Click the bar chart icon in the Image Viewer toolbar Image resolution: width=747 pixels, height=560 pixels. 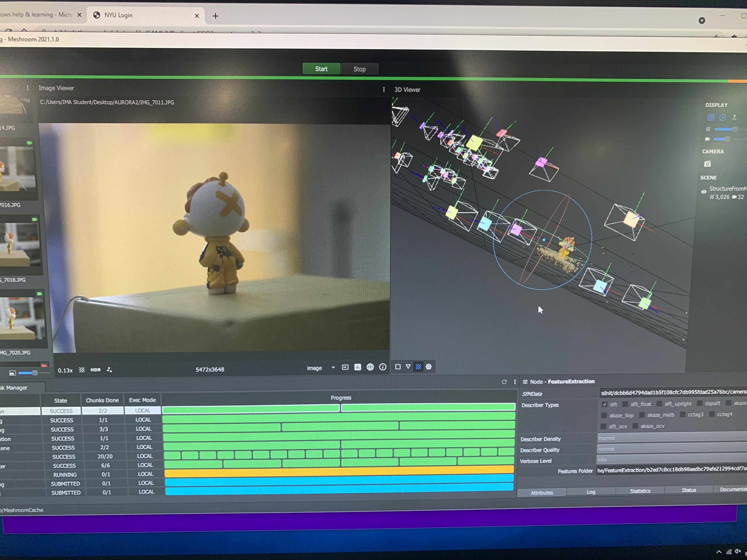pos(358,367)
